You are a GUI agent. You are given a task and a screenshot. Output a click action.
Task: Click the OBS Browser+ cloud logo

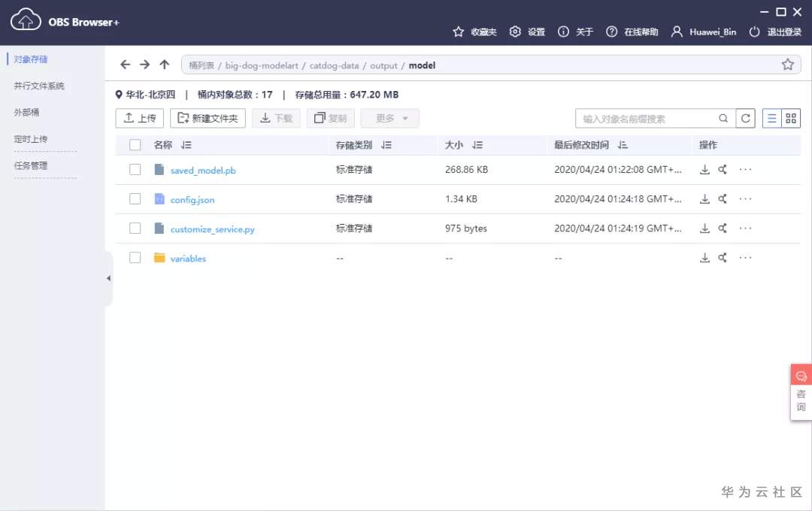pyautogui.click(x=26, y=20)
